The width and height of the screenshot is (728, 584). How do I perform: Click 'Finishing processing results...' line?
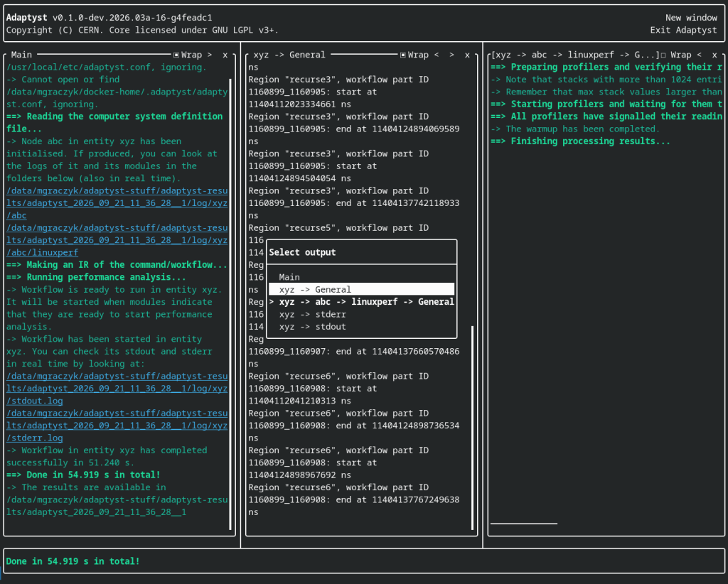coord(580,141)
